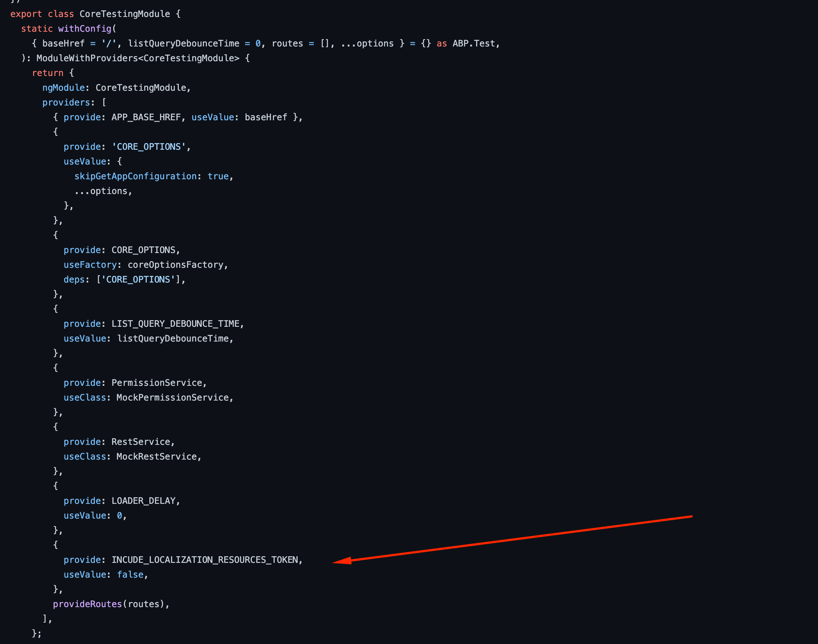Click the providers array key
This screenshot has height=644, width=818.
tap(66, 103)
